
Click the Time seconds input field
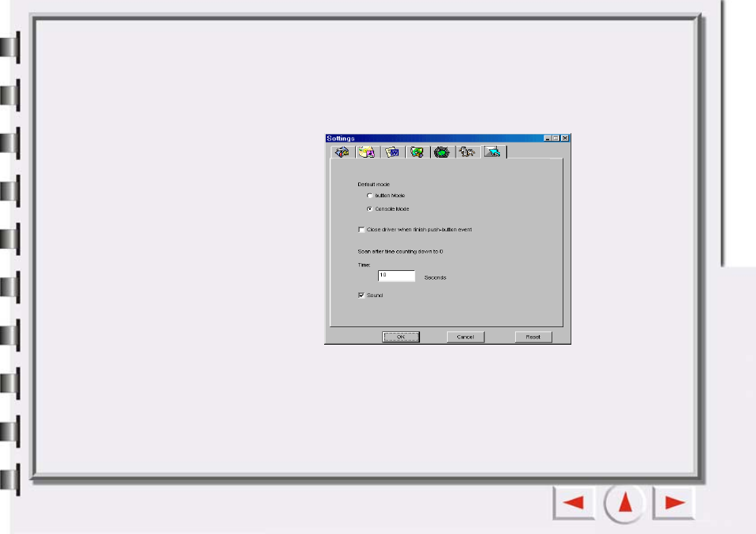coord(396,276)
